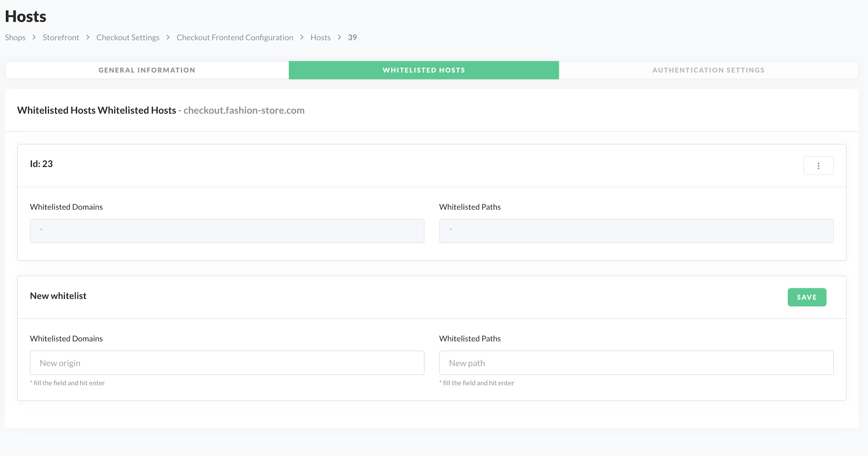Viewport: 868px width, 456px height.
Task: Click the chevron before the 39 breadcrumb
Action: 339,37
